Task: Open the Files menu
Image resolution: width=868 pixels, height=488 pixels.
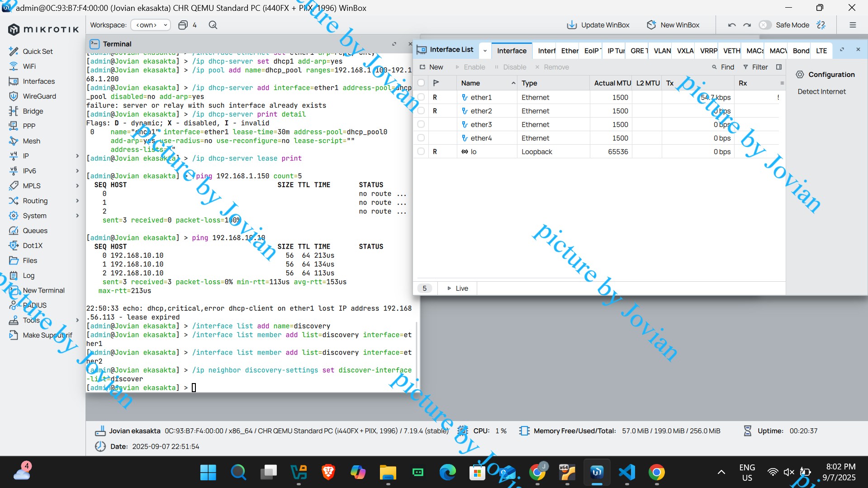Action: [30, 261]
